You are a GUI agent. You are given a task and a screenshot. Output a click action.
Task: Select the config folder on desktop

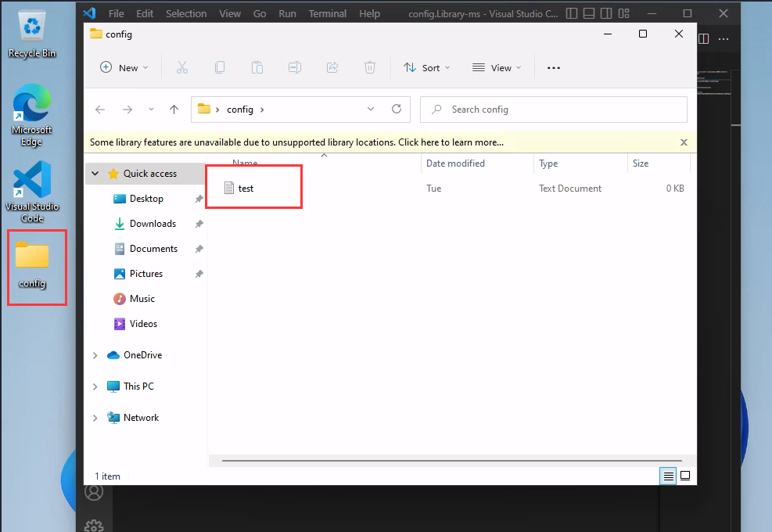(x=32, y=265)
